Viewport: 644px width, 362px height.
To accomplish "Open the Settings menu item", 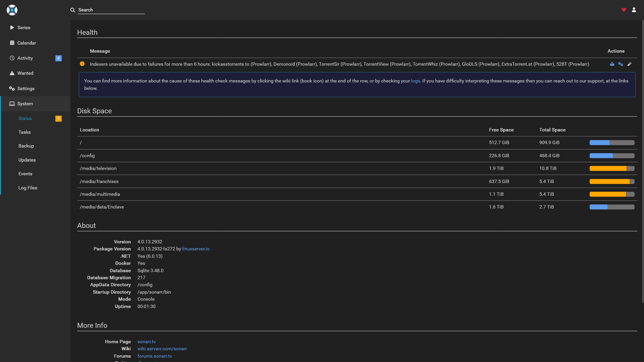I will click(x=35, y=88).
